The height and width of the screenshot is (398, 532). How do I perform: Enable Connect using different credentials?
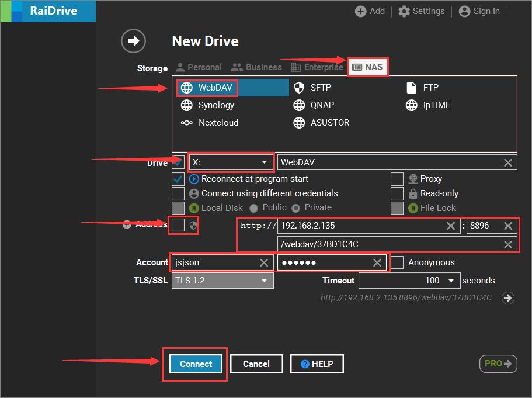(178, 193)
